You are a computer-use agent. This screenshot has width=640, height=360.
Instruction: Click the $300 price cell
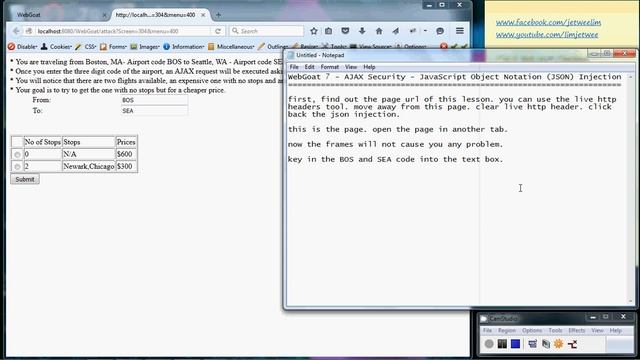point(126,167)
